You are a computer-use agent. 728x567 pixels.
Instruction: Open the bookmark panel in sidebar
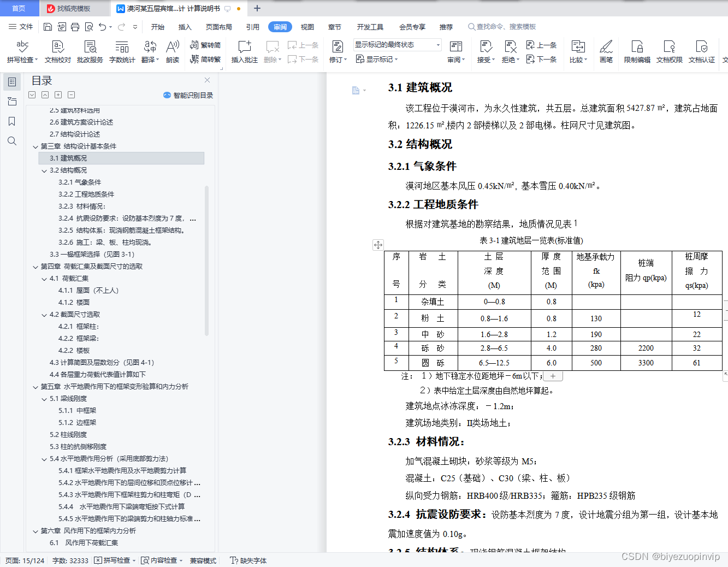[11, 121]
